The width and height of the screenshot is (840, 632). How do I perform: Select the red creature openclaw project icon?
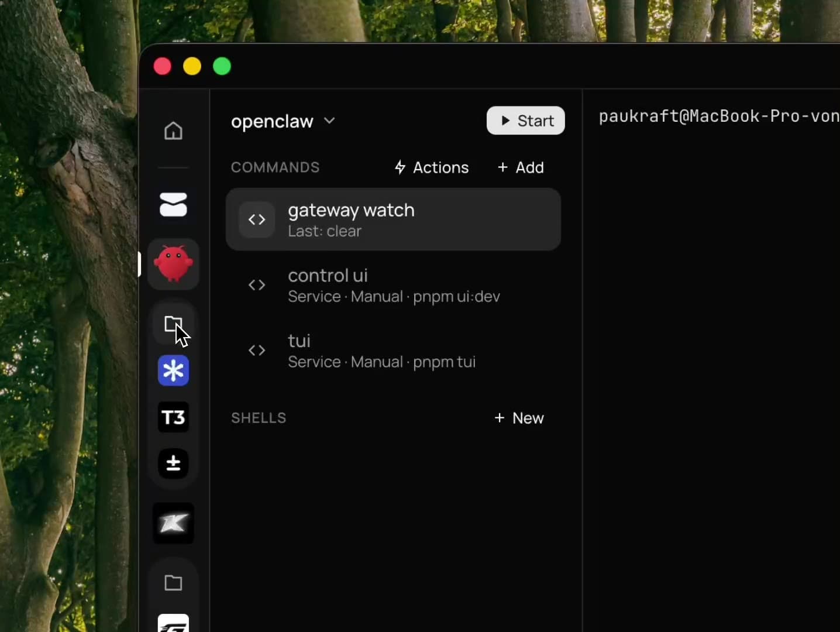point(173,264)
